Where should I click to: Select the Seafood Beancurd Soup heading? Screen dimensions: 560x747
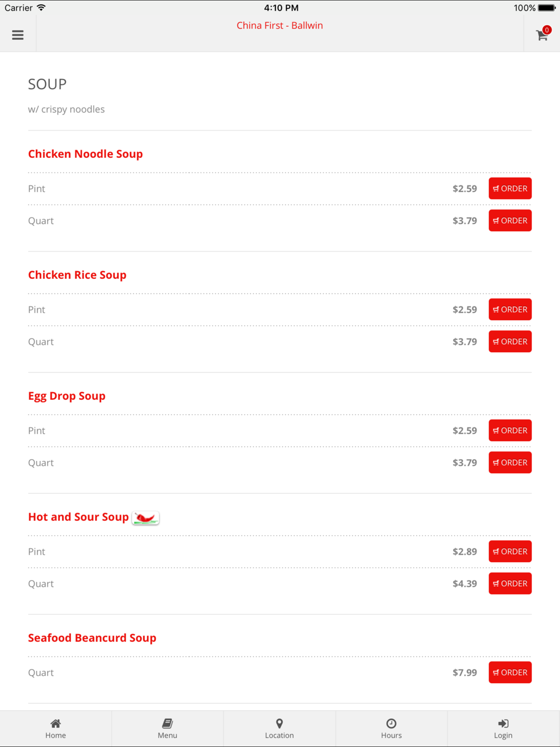pyautogui.click(x=92, y=638)
